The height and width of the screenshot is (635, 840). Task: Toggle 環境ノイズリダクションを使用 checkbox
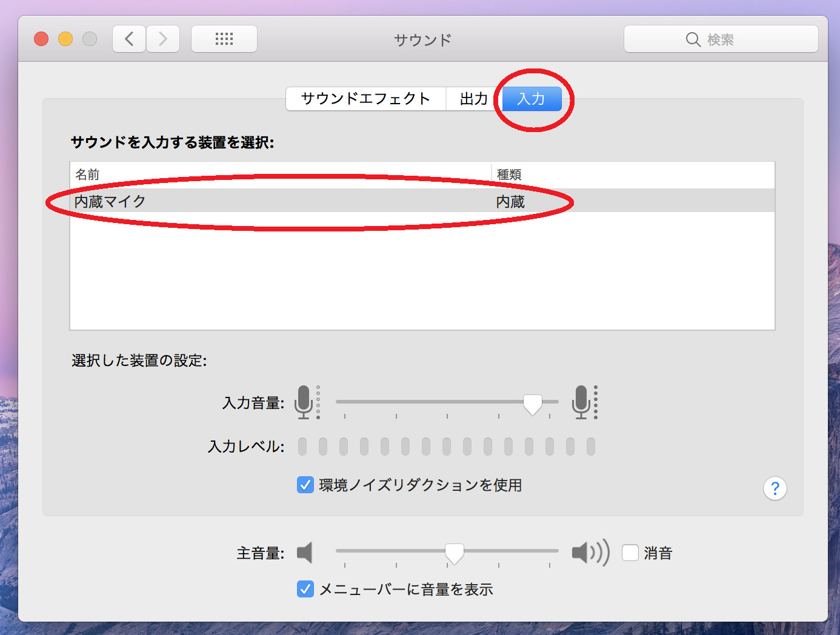tap(305, 485)
